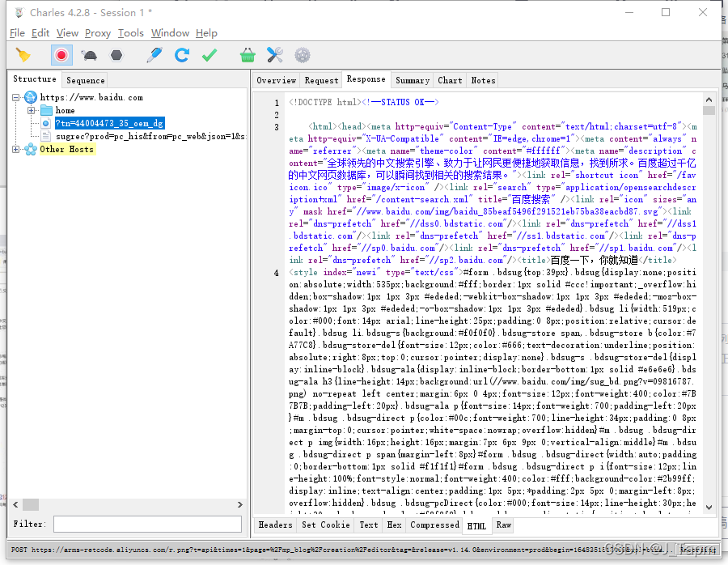The height and width of the screenshot is (565, 728).
Task: Open the Raw sub-tab
Action: [504, 525]
